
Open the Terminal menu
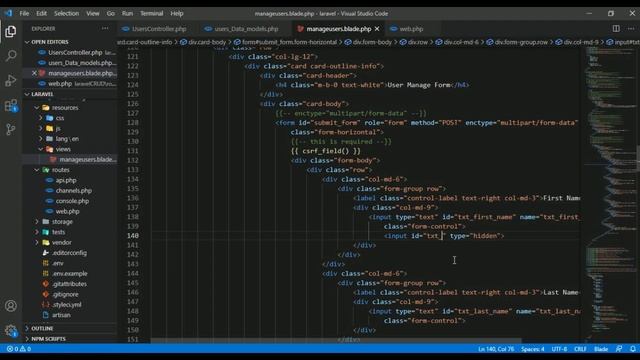[x=152, y=13]
